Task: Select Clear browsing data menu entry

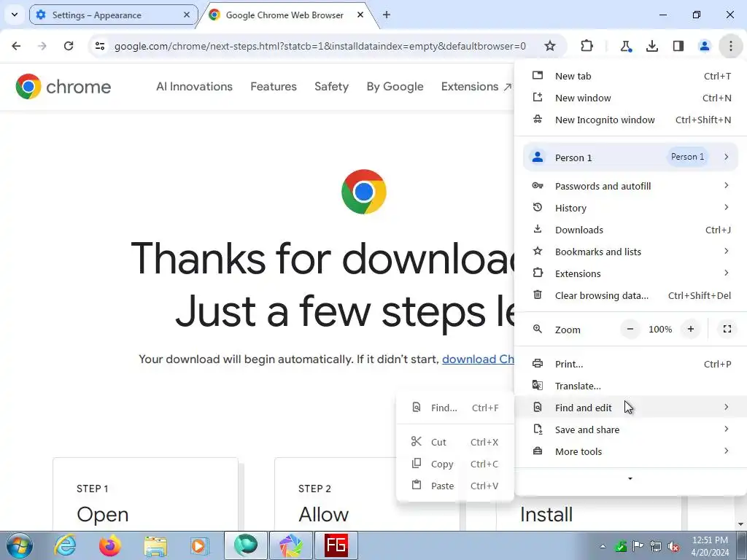Action: click(x=631, y=295)
